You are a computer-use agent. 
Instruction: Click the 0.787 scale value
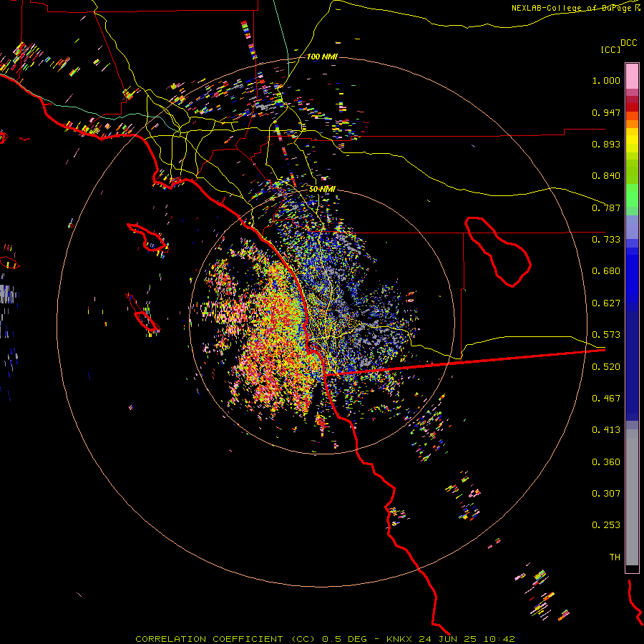click(606, 208)
